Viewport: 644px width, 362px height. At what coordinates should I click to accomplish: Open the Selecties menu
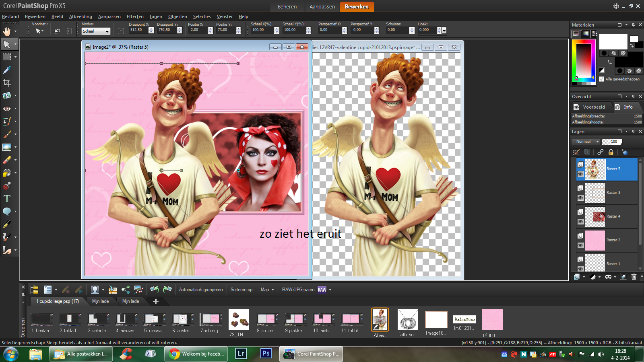point(202,16)
